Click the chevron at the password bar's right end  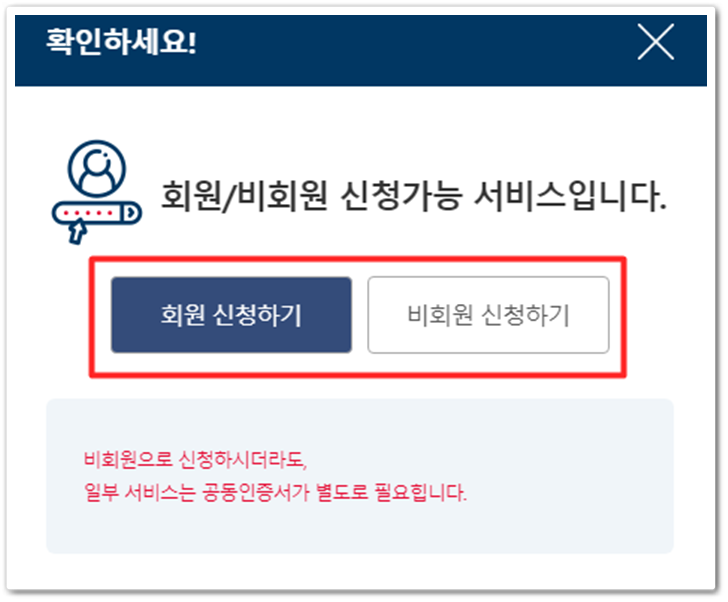coord(131,213)
